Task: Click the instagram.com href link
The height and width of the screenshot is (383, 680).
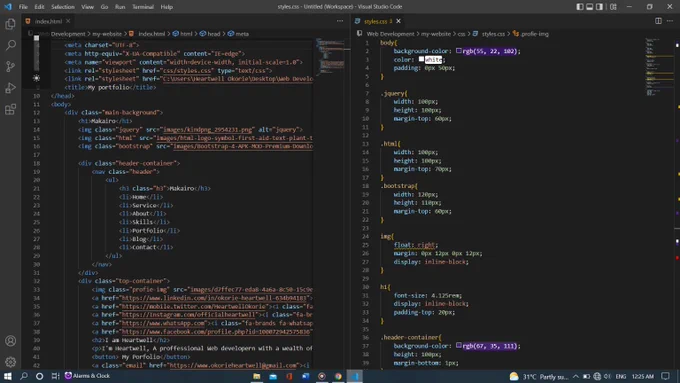Action: pos(188,314)
